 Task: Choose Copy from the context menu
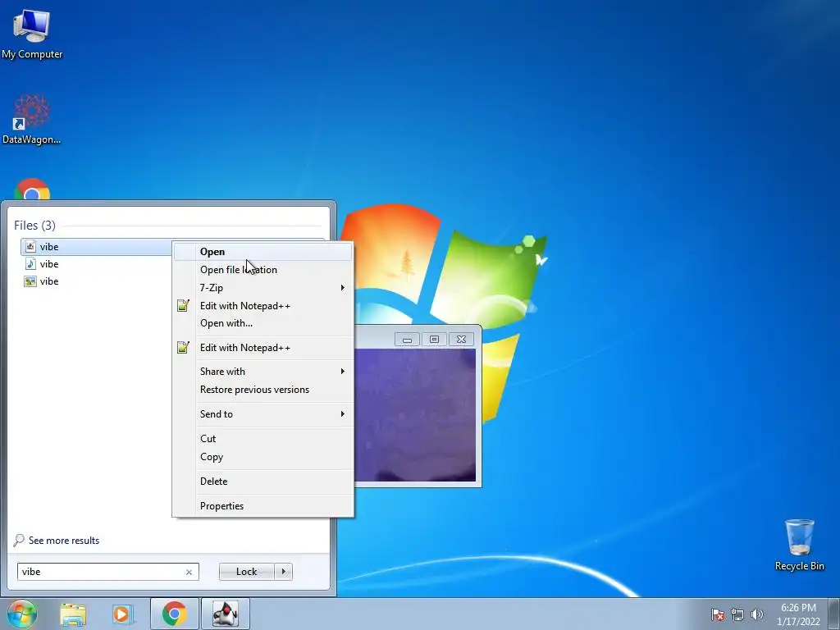point(263,457)
